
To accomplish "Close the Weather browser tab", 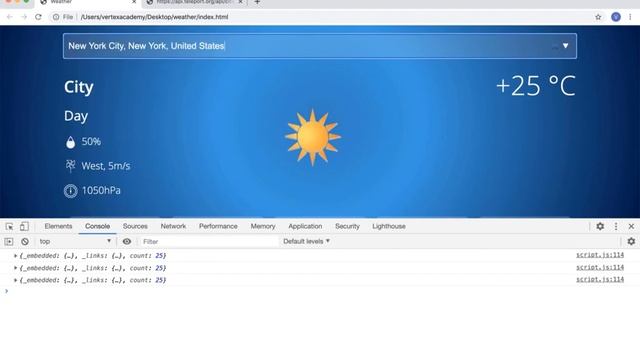I will pos(134,2).
